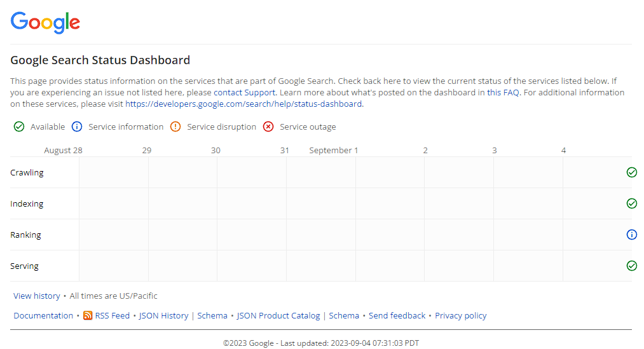Screen dimensions: 644x349
Task: Click the Ranking service information icon
Action: point(631,235)
